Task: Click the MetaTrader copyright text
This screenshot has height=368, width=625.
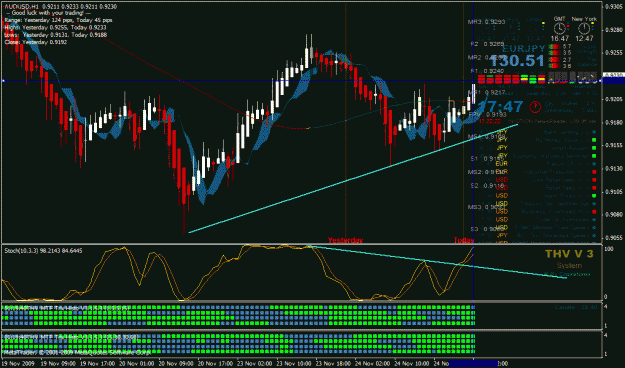Action: [77, 352]
